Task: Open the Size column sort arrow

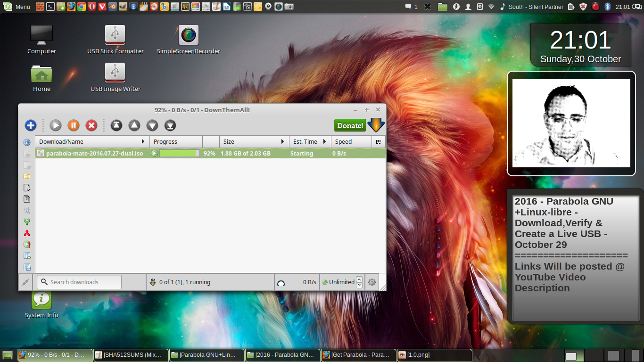Action: (283, 141)
